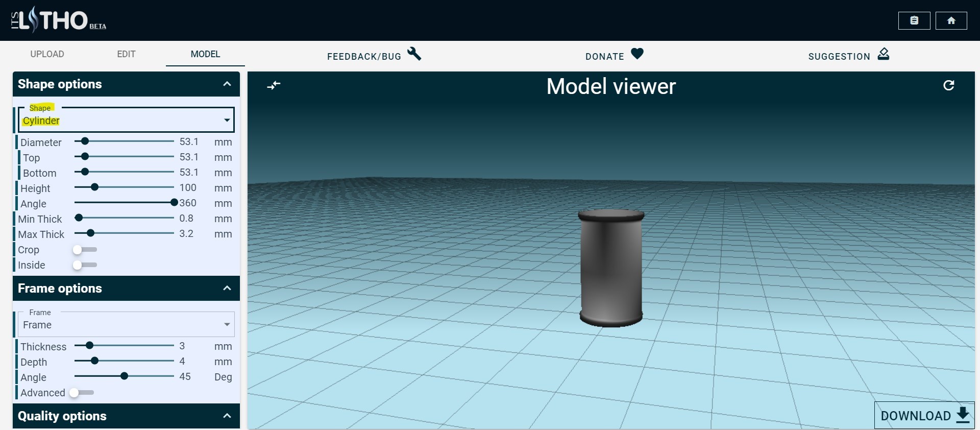Go to home via house icon
980x430 pixels.
click(x=951, y=20)
